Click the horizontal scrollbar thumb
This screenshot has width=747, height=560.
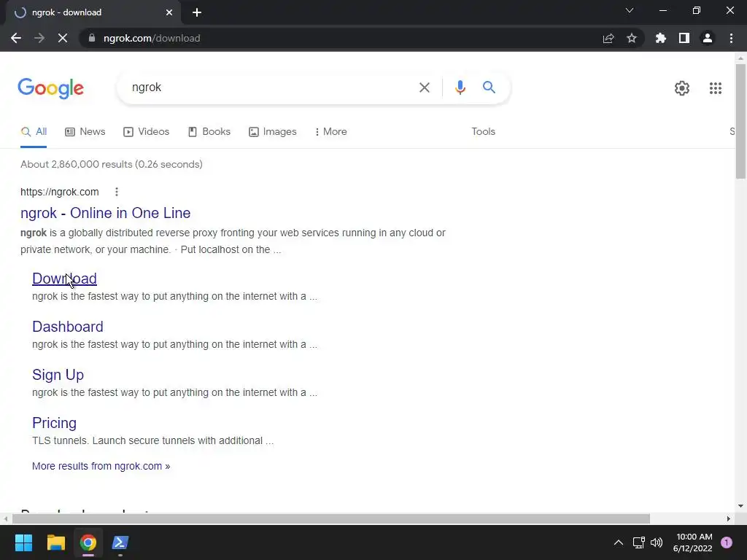coord(331,518)
